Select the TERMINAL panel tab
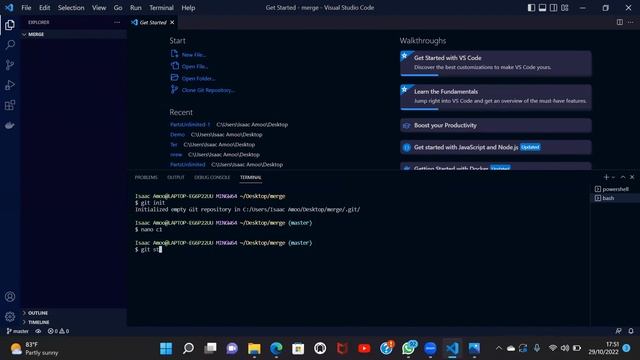640x360 pixels. click(x=251, y=177)
